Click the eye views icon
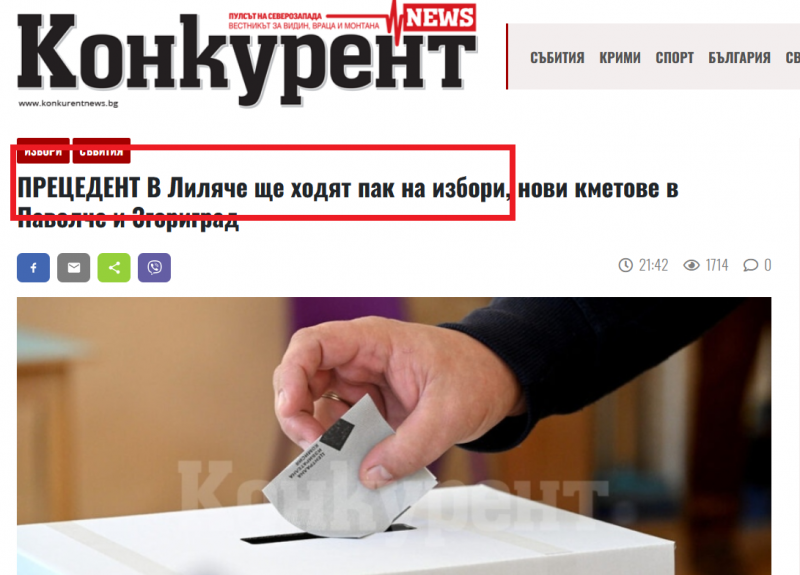 pos(691,265)
